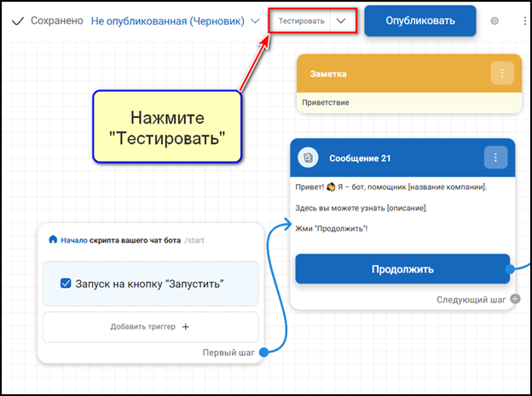532x396 pixels.
Task: Click the Первый шаг connector dot
Action: [263, 352]
